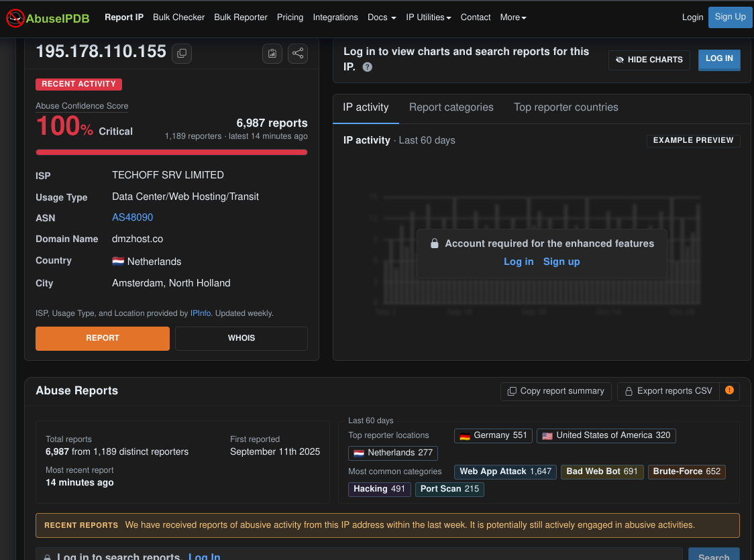The width and height of the screenshot is (754, 560).
Task: Click the Login link in header
Action: [692, 17]
